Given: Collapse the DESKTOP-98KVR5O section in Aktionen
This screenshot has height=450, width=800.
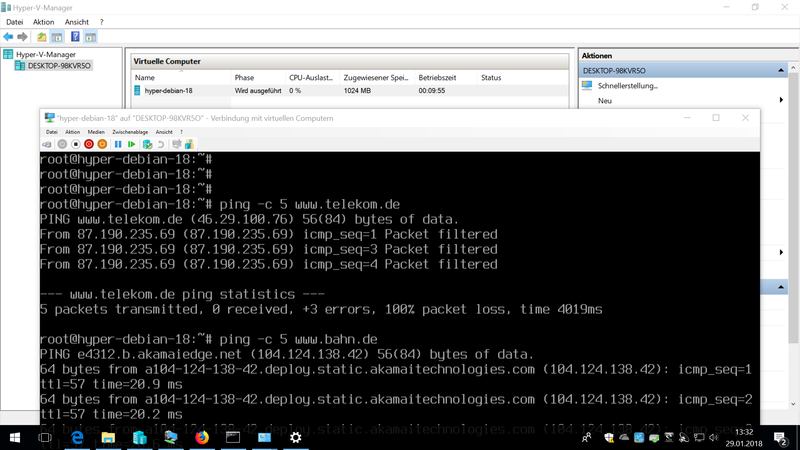Looking at the screenshot, I should 781,70.
